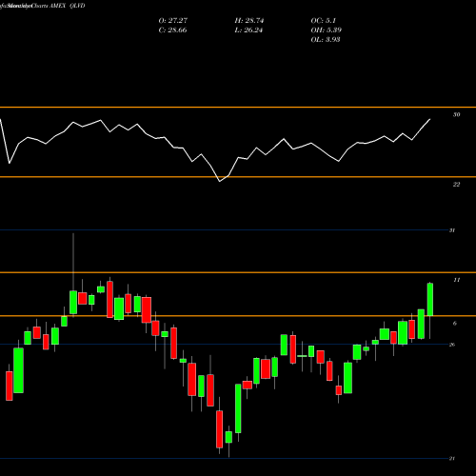Click the 30 label on the upper indicator axis
Screen dimensions: 476x476
pos(456,114)
